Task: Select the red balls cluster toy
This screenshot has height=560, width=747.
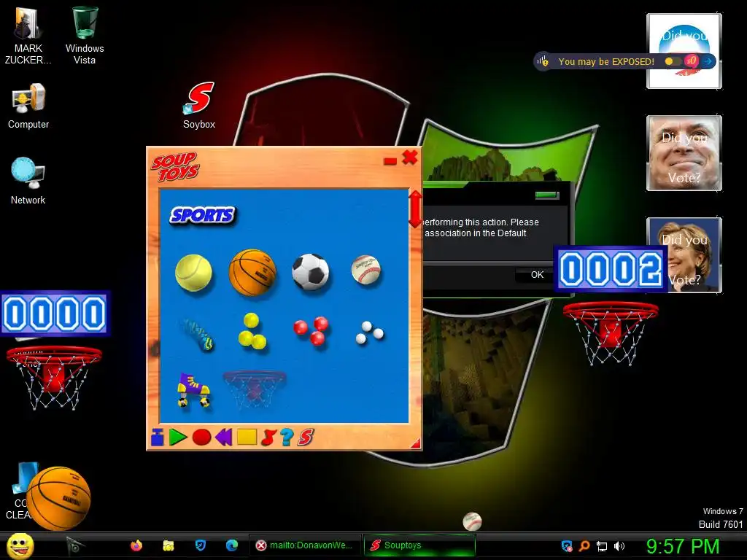Action: click(311, 330)
